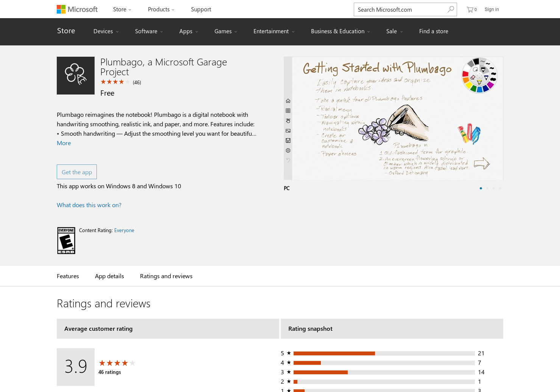Image resolution: width=560 pixels, height=392 pixels.
Task: Click the 'Rating snapshot' heading
Action: pyautogui.click(x=310, y=329)
